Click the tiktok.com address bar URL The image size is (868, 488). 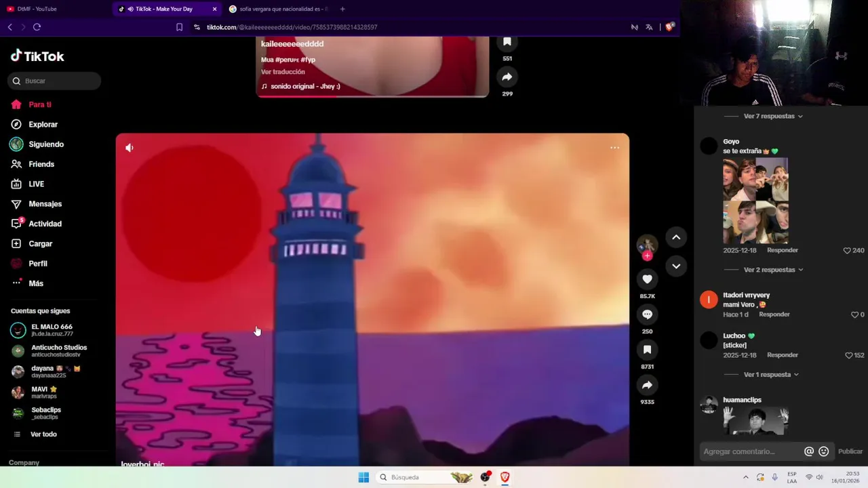[292, 27]
